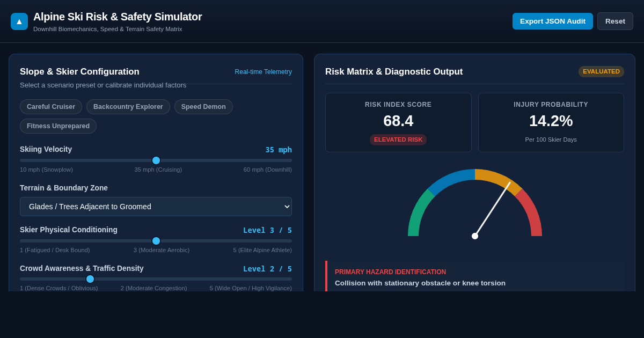The width and height of the screenshot is (644, 338).
Task: Set the Crowd Awareness & Traffic Density slider
Action: [x=90, y=279]
